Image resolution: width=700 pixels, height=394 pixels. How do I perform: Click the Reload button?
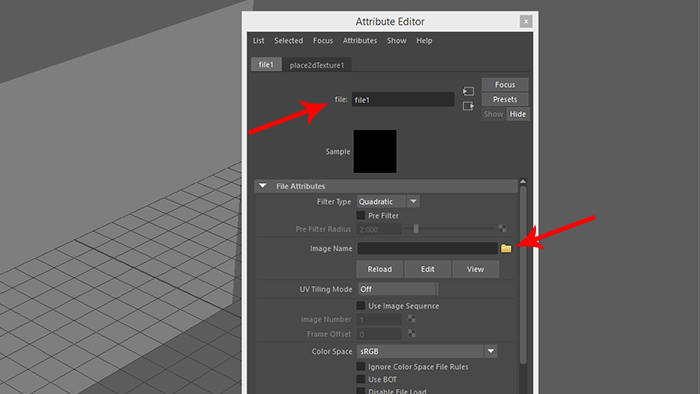pyautogui.click(x=379, y=269)
